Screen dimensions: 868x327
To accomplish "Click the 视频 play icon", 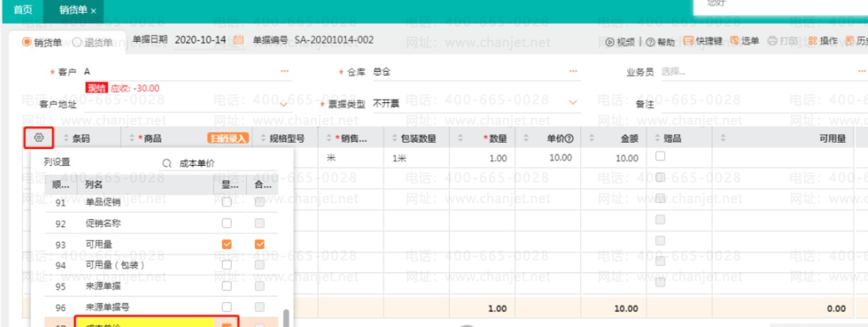I will [609, 42].
